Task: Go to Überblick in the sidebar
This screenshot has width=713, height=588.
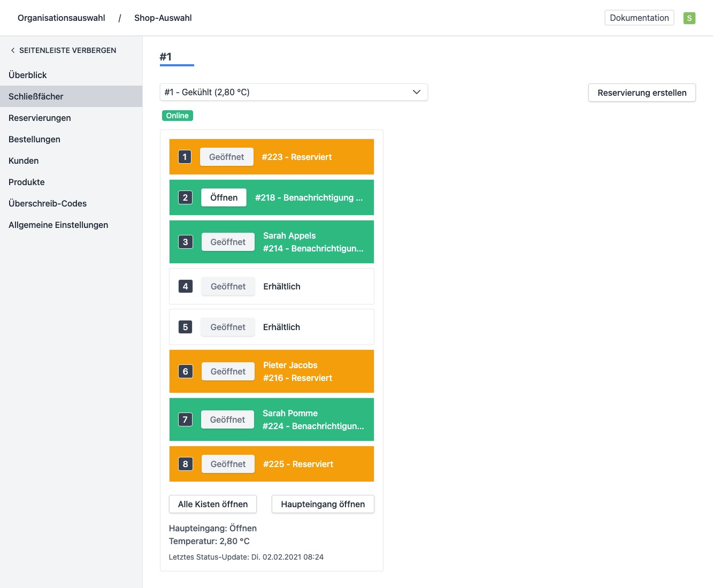Action: (28, 75)
